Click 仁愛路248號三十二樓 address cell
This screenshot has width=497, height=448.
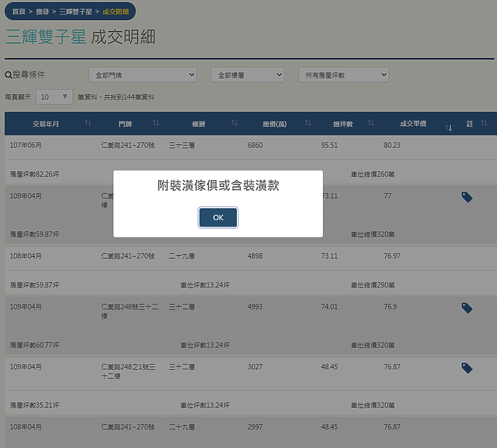130,311
